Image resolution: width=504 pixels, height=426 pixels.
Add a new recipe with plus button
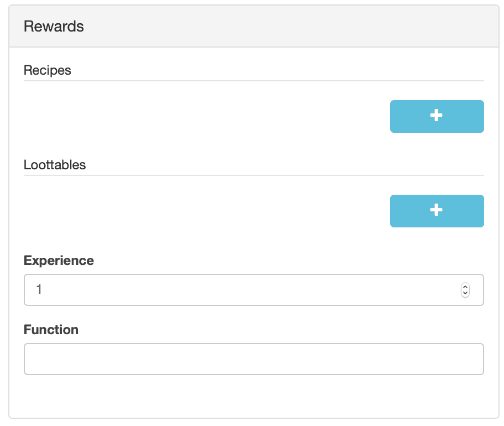pos(437,116)
